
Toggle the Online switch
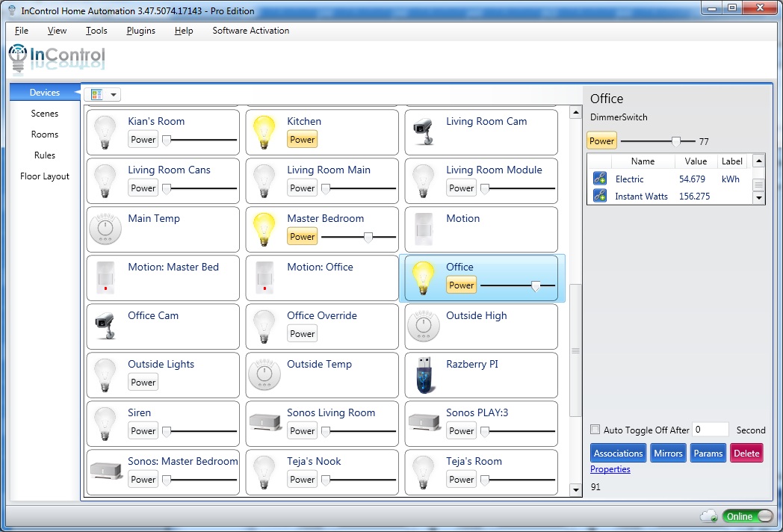pyautogui.click(x=747, y=516)
